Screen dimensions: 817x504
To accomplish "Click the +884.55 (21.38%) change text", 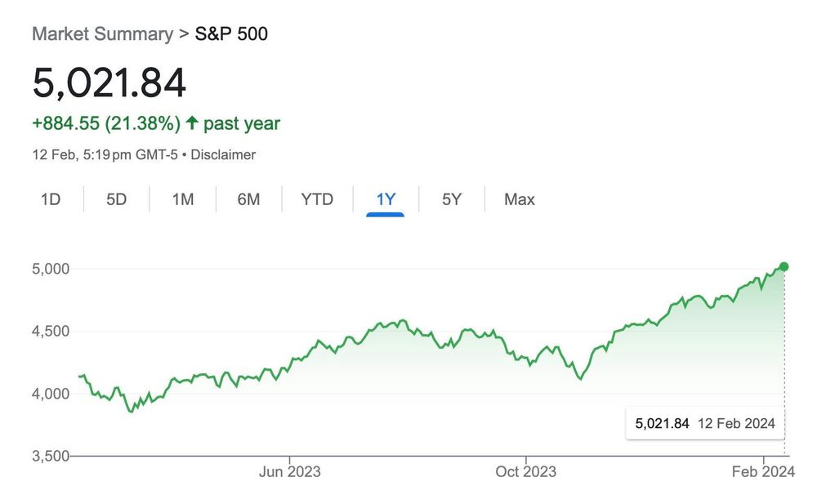I will tap(105, 123).
